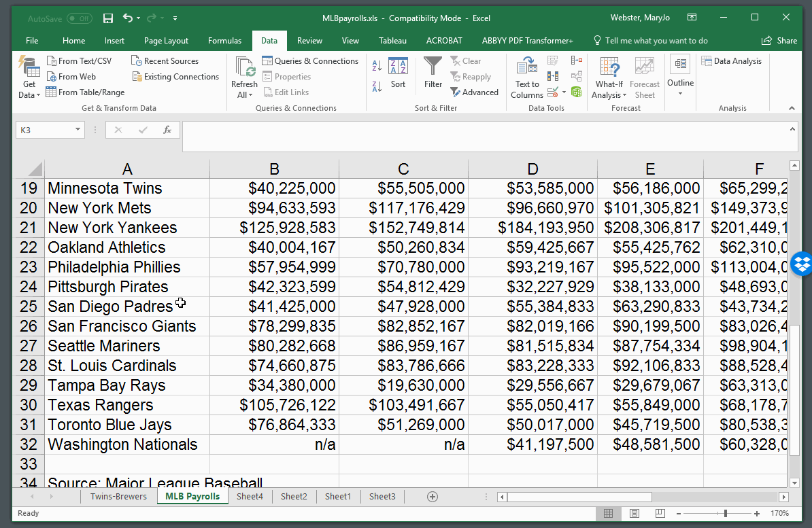The width and height of the screenshot is (812, 528).
Task: Switch to Normal view
Action: [609, 513]
